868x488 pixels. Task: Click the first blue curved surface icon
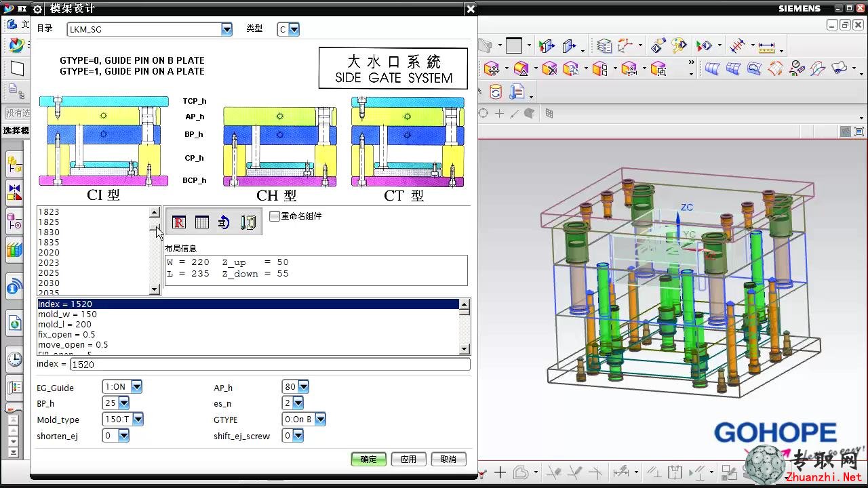click(x=712, y=68)
